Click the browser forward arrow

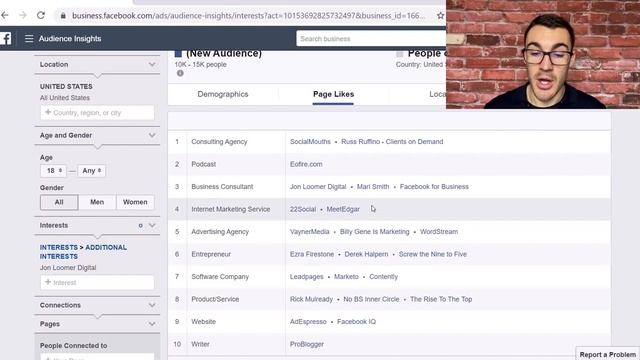click(23, 15)
